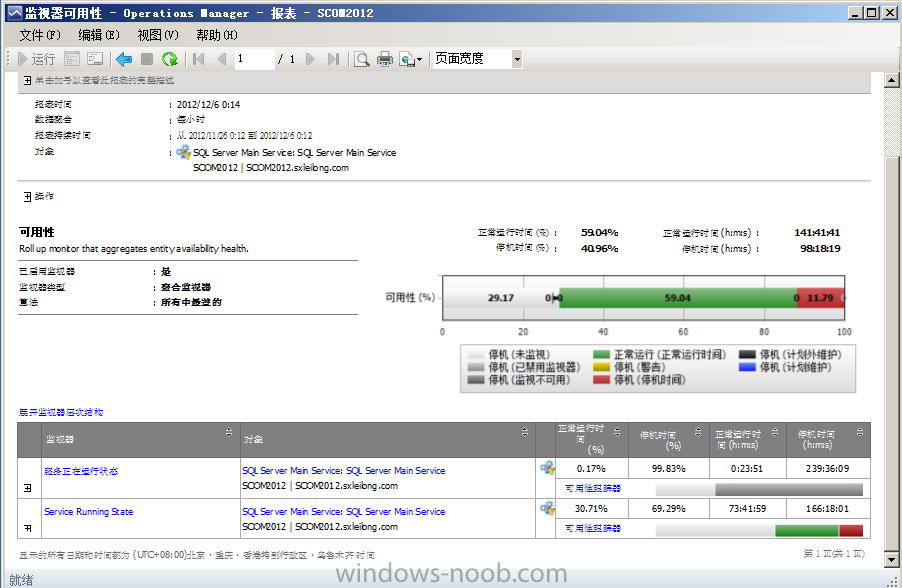Click availability mini bar for 30.71% row
Viewport: 902px width, 588px height.
point(759,530)
